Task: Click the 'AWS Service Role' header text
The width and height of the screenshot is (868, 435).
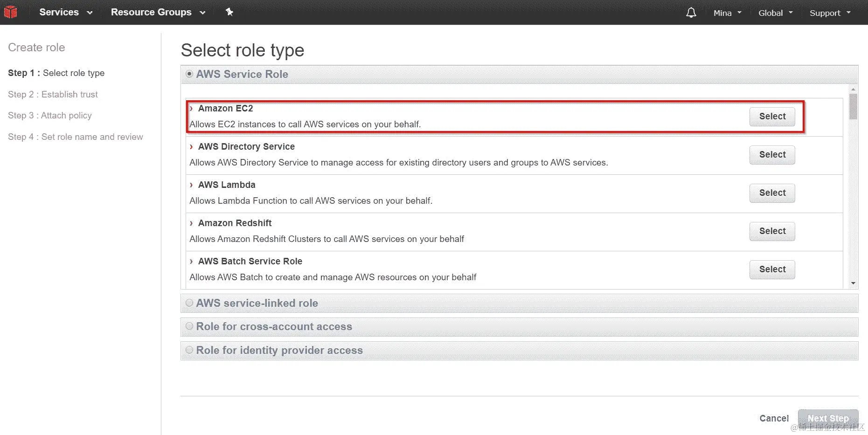Action: 242,74
